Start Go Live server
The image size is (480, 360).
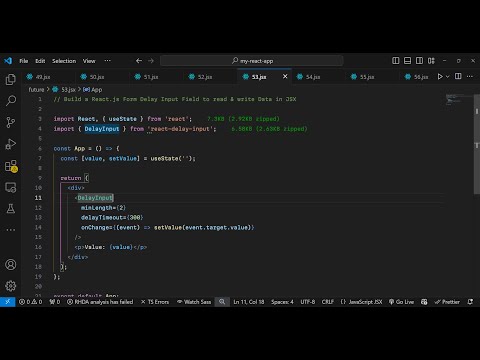pos(401,302)
